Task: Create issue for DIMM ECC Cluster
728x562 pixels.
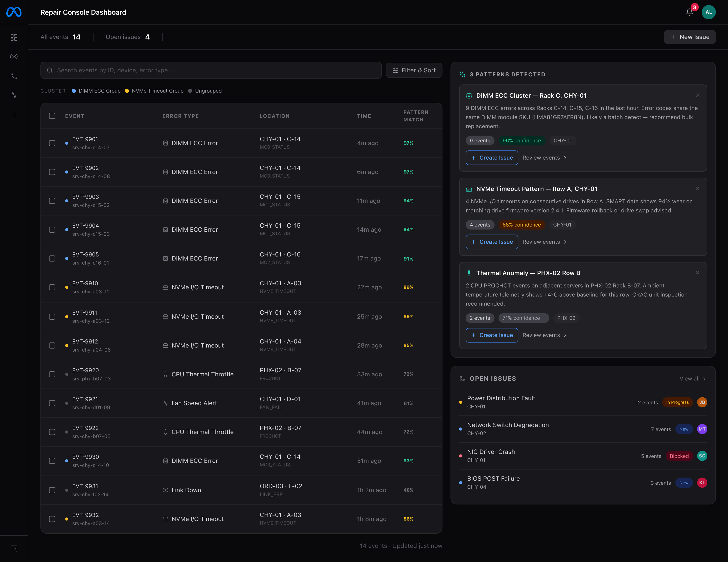Action: [492, 158]
